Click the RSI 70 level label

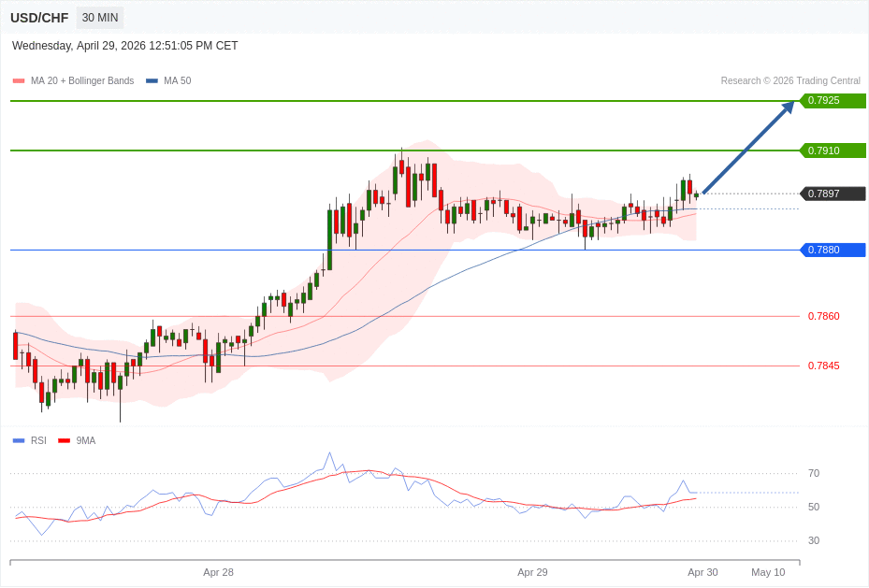[x=813, y=474]
